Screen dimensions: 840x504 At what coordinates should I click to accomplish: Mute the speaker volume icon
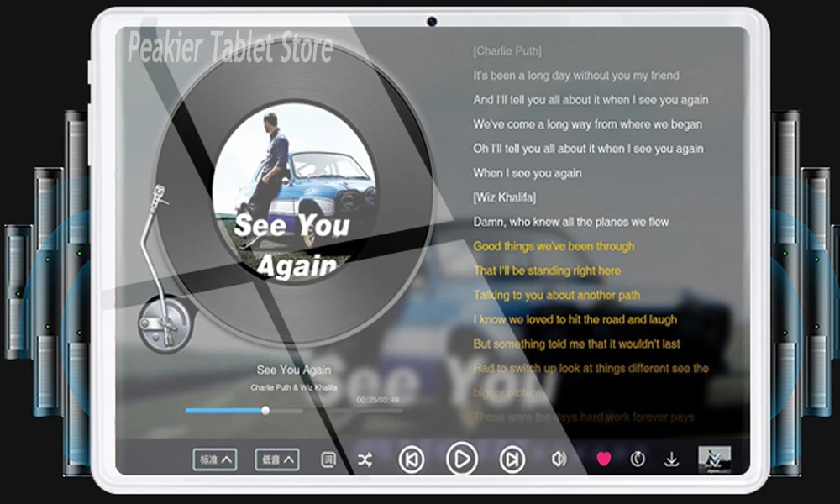pos(559,459)
